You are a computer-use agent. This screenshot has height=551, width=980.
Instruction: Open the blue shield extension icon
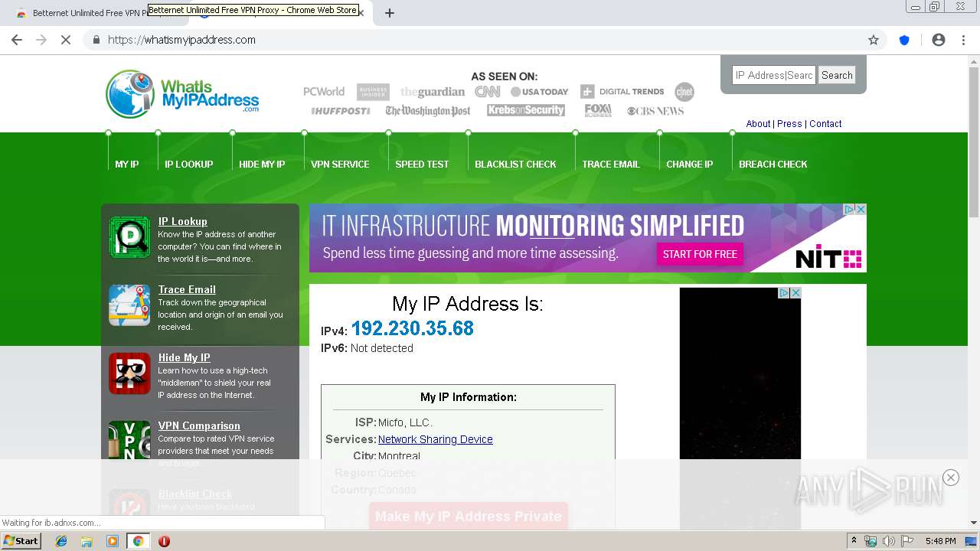coord(904,40)
